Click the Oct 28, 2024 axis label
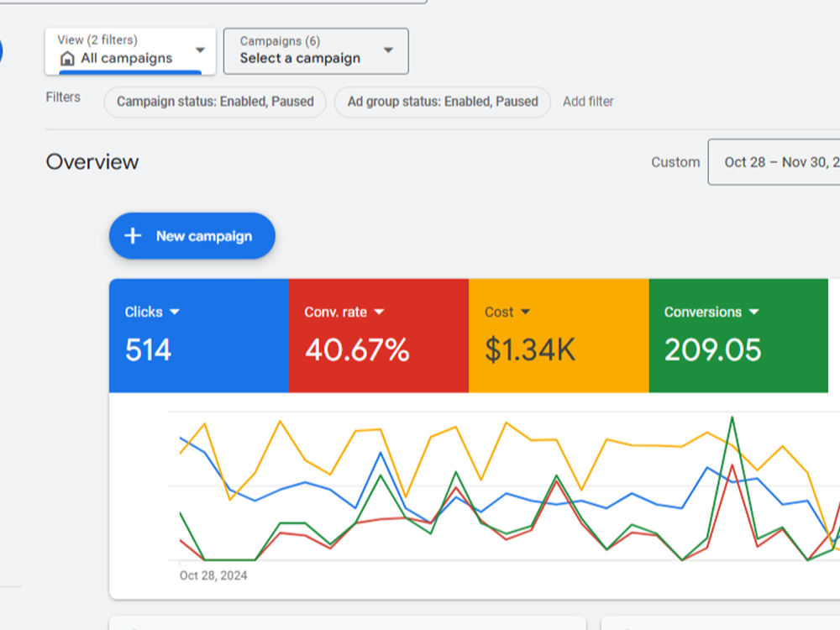 pos(213,575)
